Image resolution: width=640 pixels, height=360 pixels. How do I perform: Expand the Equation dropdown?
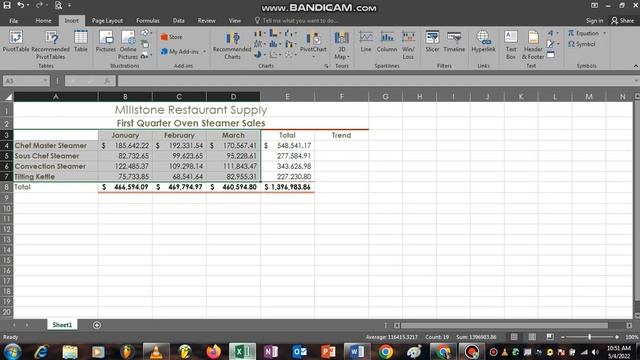tap(604, 33)
